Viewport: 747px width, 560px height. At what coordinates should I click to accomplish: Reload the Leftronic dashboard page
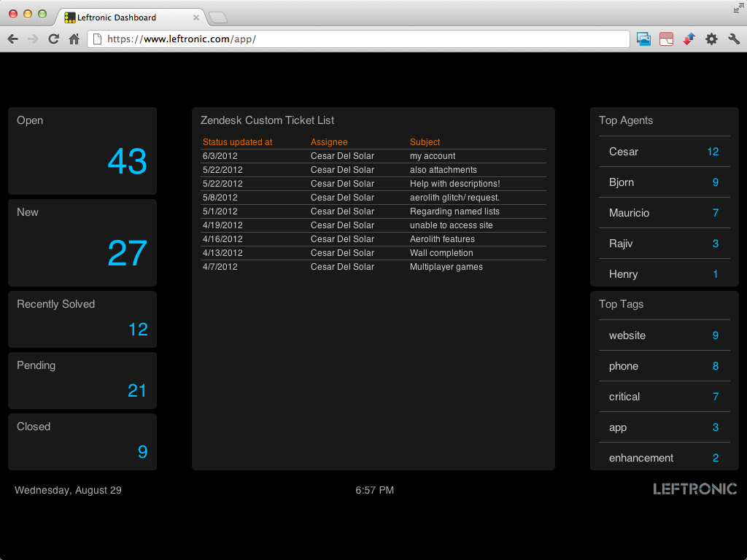point(53,39)
